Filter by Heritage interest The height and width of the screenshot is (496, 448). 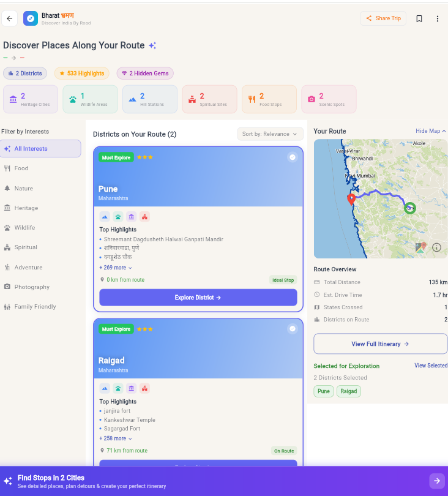pyautogui.click(x=40, y=208)
